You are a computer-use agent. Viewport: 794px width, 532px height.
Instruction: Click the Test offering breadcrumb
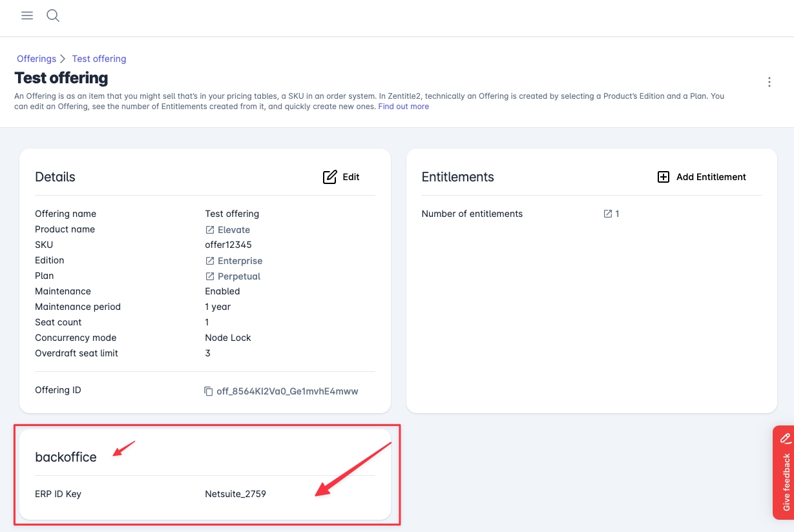[x=99, y=59]
